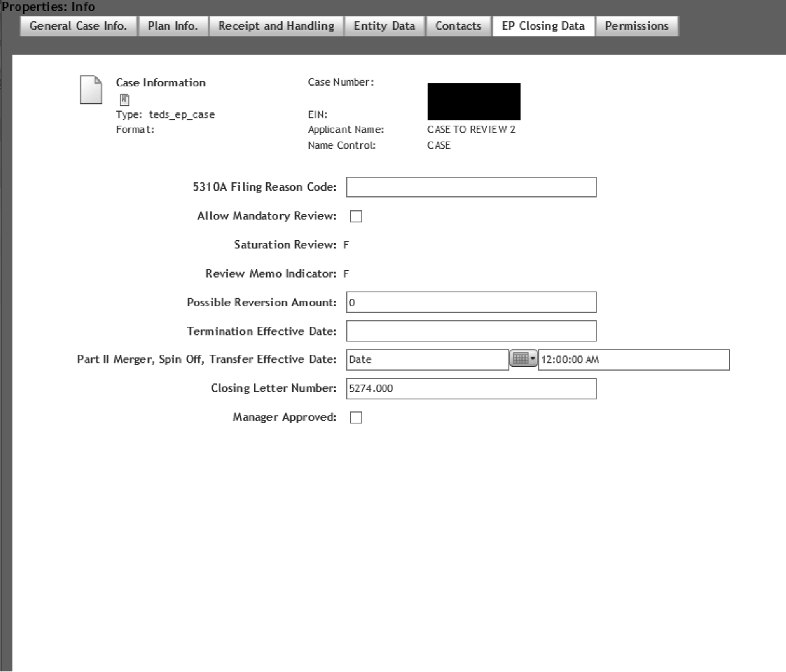Click the CASE TO REVIEW 2 applicant name

pos(471,129)
